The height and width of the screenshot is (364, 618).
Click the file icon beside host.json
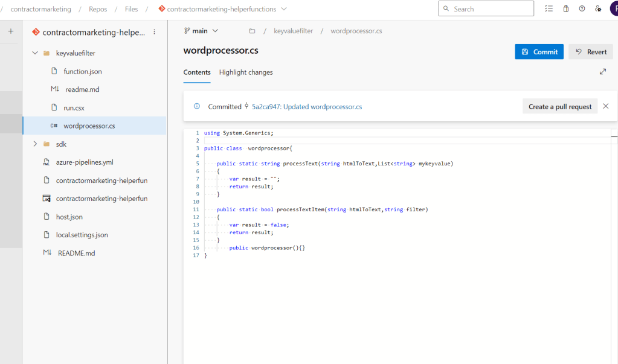pyautogui.click(x=47, y=216)
